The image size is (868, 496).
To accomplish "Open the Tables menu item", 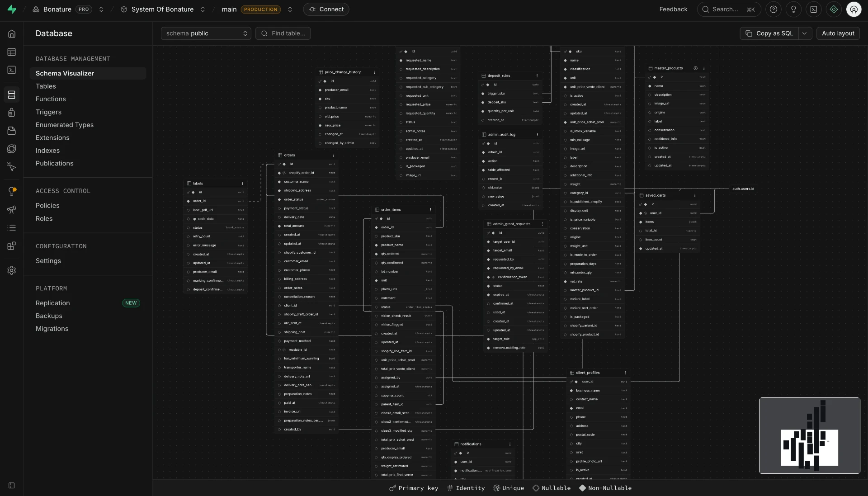I will (46, 86).
